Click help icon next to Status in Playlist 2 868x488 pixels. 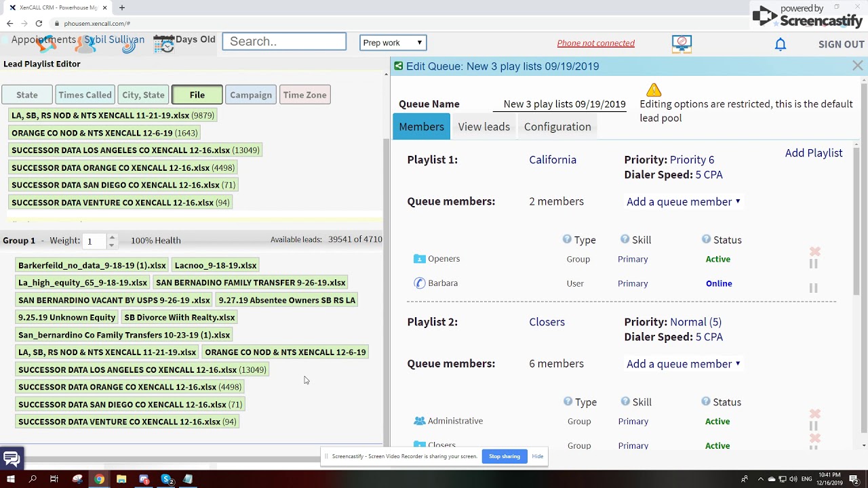(x=706, y=401)
